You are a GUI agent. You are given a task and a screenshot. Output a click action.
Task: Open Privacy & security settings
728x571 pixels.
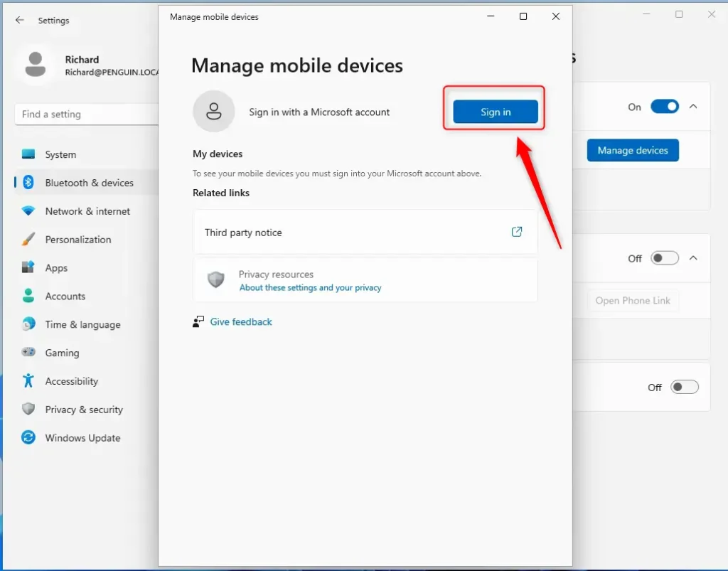tap(86, 409)
